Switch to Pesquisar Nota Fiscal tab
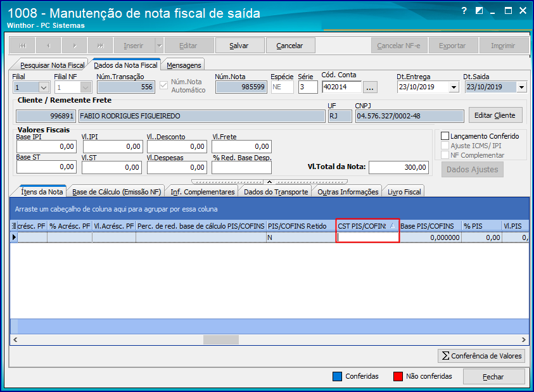The image size is (534, 392). (x=52, y=65)
